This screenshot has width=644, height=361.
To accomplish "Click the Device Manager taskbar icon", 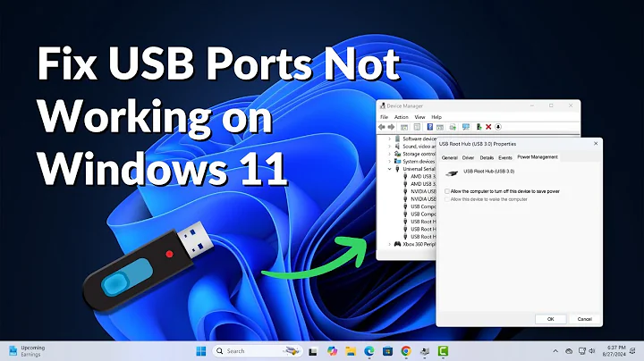I will click(x=425, y=351).
